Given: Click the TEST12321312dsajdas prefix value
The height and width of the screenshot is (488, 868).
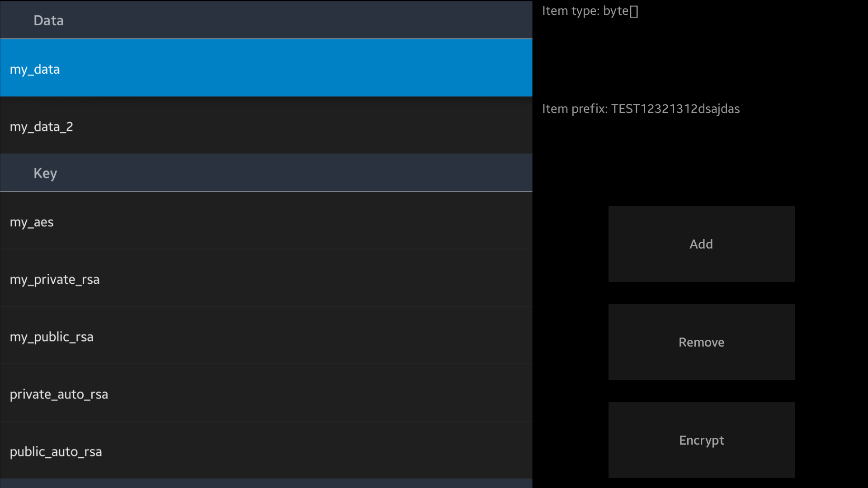Looking at the screenshot, I should 675,109.
